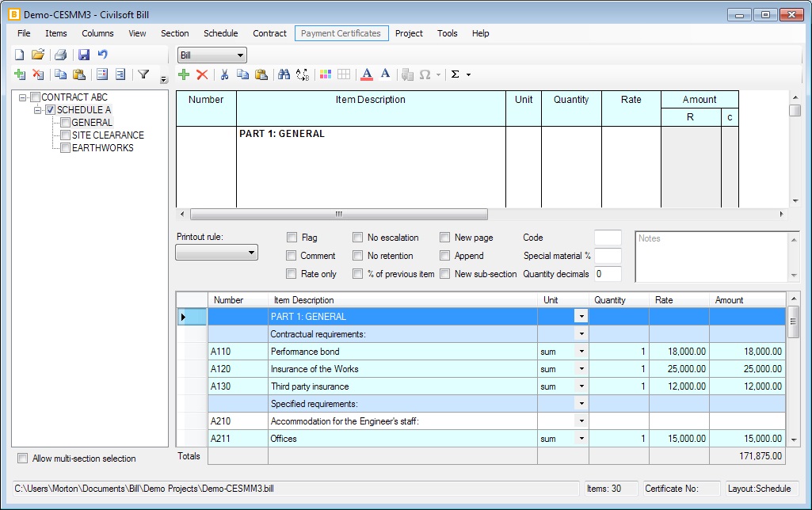Click the green plus to add an item

[183, 74]
